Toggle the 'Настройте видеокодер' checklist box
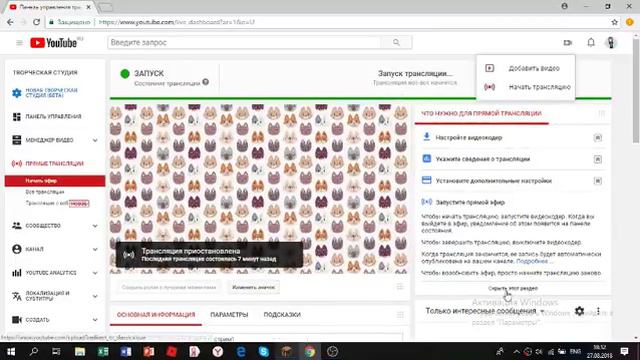 [598, 138]
